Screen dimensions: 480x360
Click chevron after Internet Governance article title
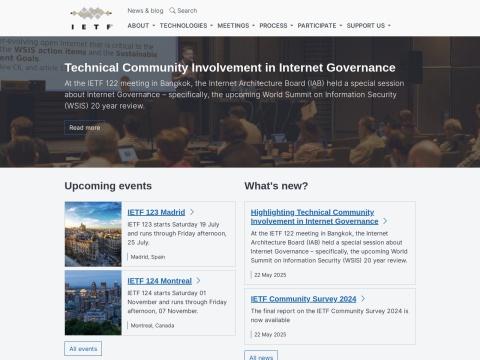tap(385, 221)
